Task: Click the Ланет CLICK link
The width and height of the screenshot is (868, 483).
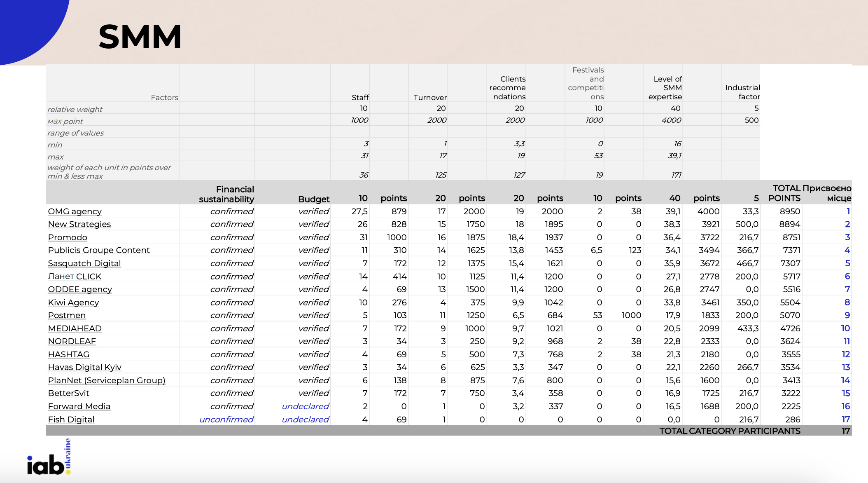Action: [x=75, y=277]
